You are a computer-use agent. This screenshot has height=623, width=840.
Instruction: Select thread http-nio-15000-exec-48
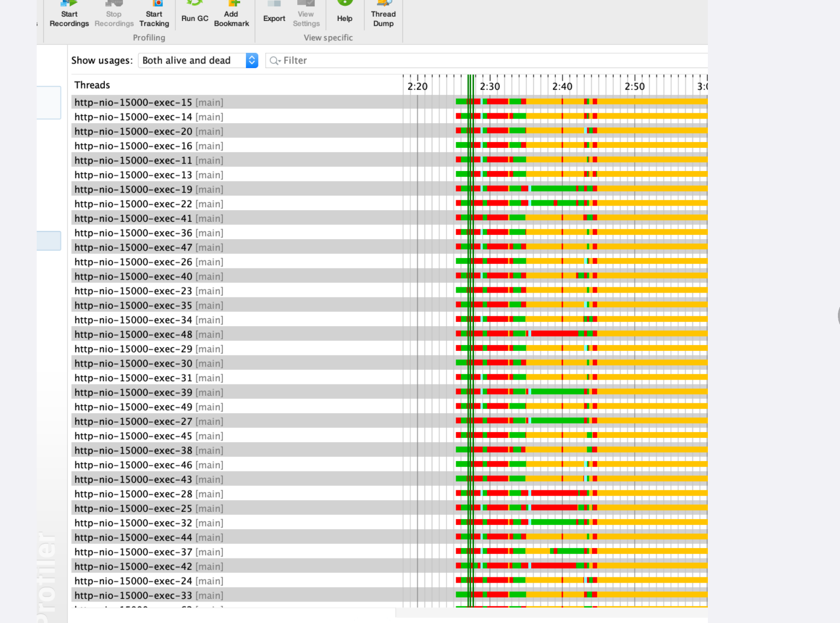point(149,334)
